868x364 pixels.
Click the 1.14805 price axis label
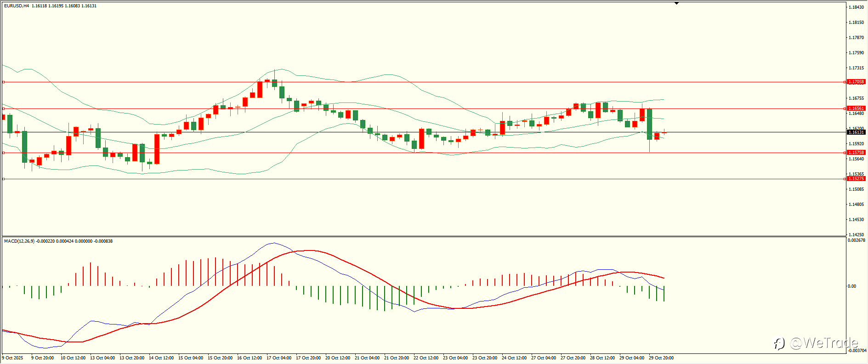[856, 205]
